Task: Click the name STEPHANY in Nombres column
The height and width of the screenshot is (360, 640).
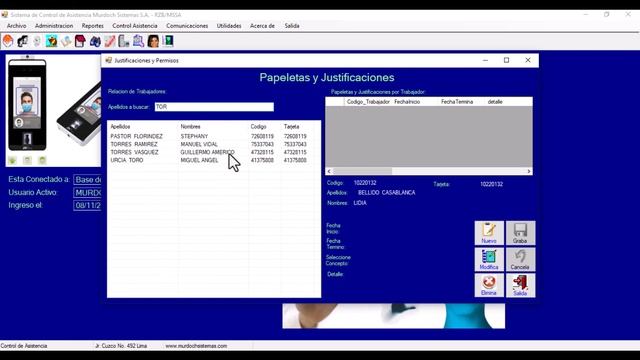Action: [x=194, y=136]
